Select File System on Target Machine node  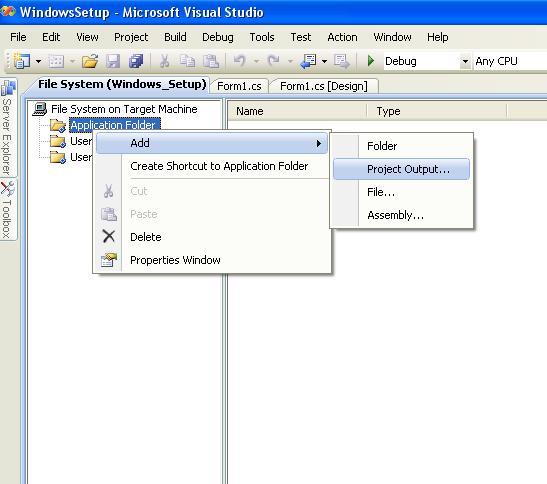[x=124, y=109]
